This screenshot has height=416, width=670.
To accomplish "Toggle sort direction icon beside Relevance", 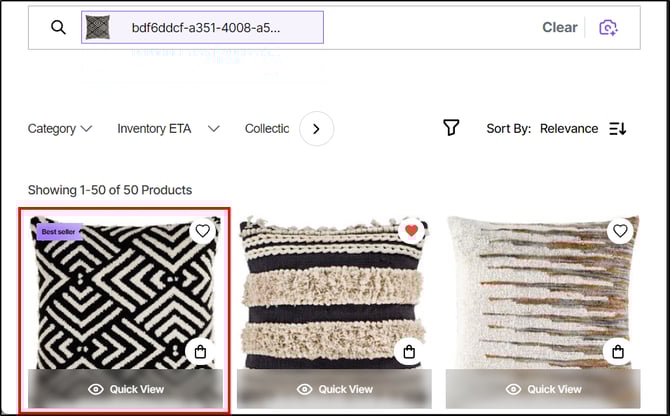I will coord(617,128).
